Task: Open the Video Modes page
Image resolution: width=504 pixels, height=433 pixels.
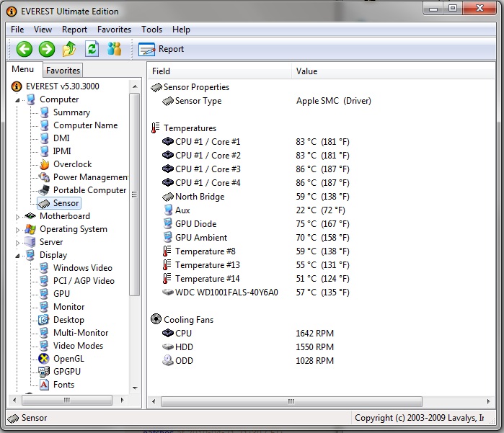Action: click(78, 346)
